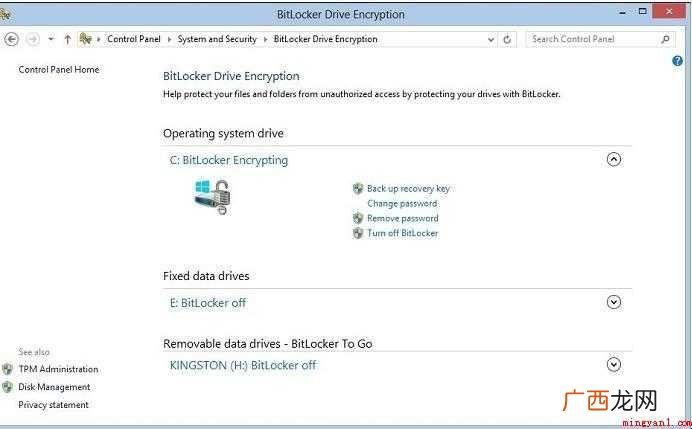This screenshot has height=429, width=692.
Task: Click the Forward navigation arrow
Action: [x=33, y=39]
